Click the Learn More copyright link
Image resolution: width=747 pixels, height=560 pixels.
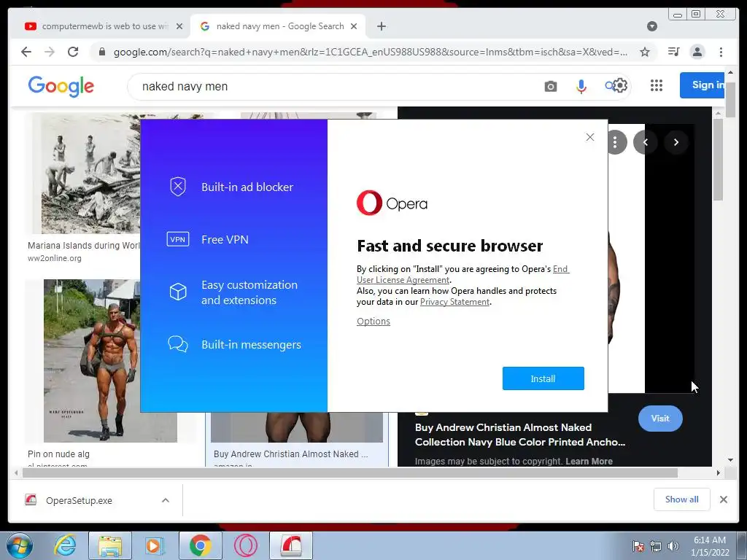589,461
